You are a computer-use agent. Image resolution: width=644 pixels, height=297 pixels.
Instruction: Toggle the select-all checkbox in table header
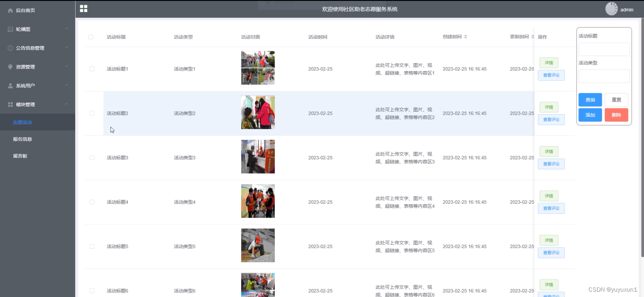[x=91, y=37]
